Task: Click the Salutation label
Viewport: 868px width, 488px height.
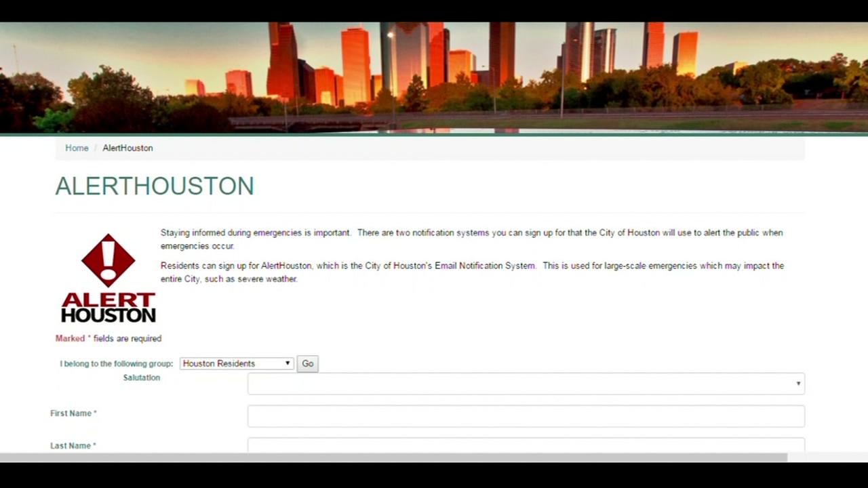Action: 142,378
